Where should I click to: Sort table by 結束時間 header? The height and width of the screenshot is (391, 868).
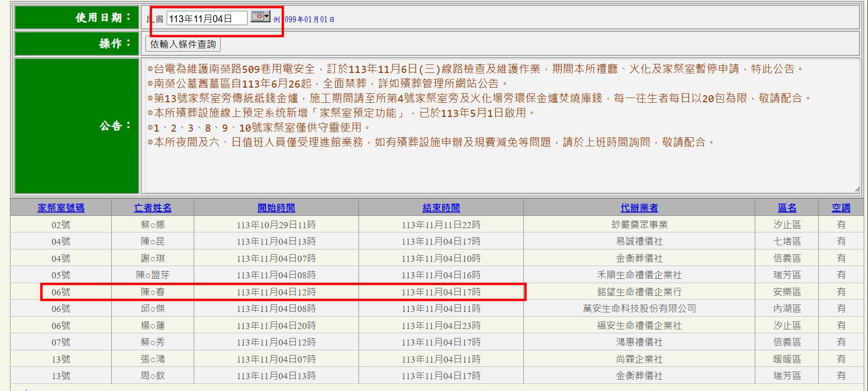click(441, 208)
